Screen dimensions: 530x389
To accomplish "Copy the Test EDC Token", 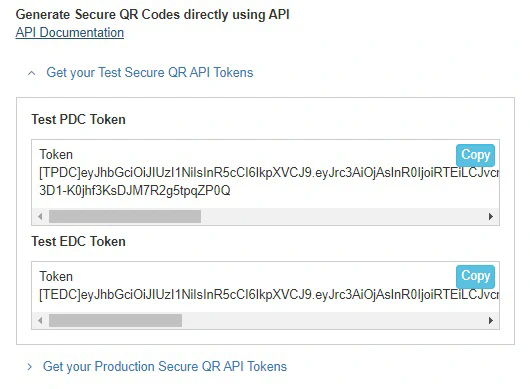I will click(x=475, y=276).
